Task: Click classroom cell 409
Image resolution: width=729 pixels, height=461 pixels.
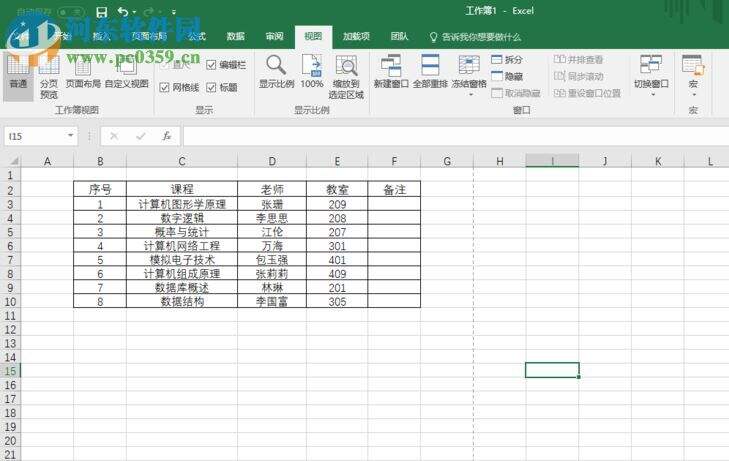Action: pos(337,274)
